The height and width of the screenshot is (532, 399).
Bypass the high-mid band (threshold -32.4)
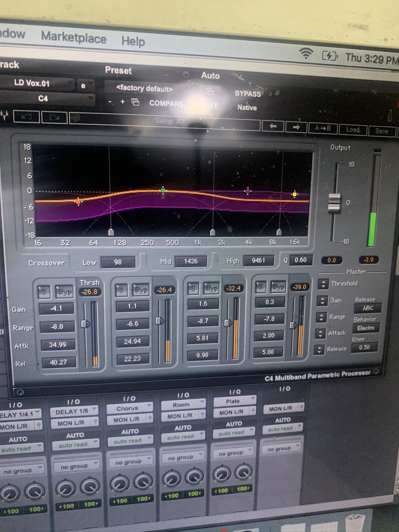(212, 288)
